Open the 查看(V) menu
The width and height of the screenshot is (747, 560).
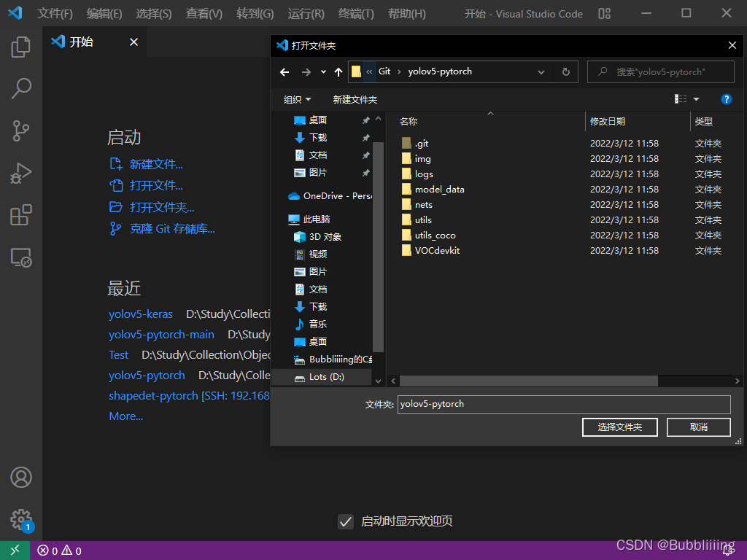tap(204, 13)
